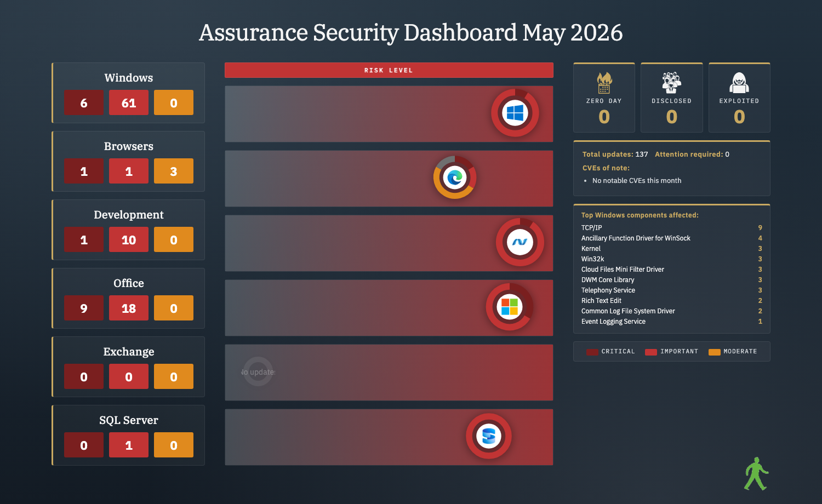Click Exchange critical count 0
The width and height of the screenshot is (822, 504).
pyautogui.click(x=84, y=376)
